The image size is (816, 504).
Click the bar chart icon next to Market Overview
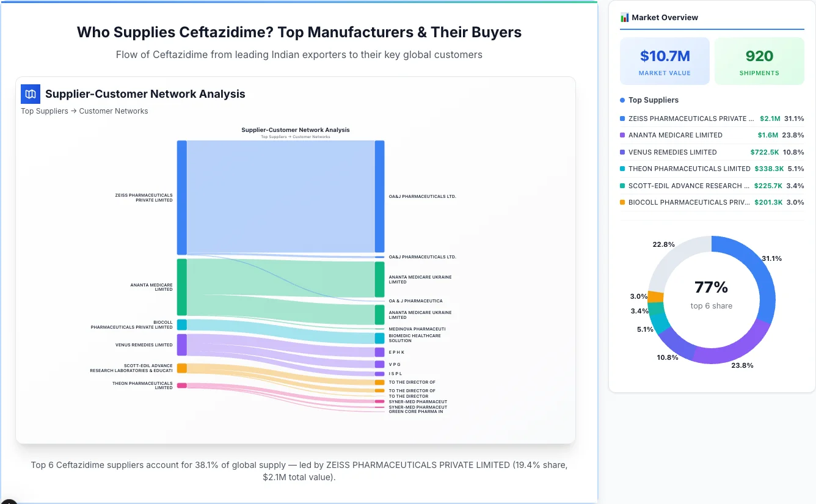[x=624, y=18]
